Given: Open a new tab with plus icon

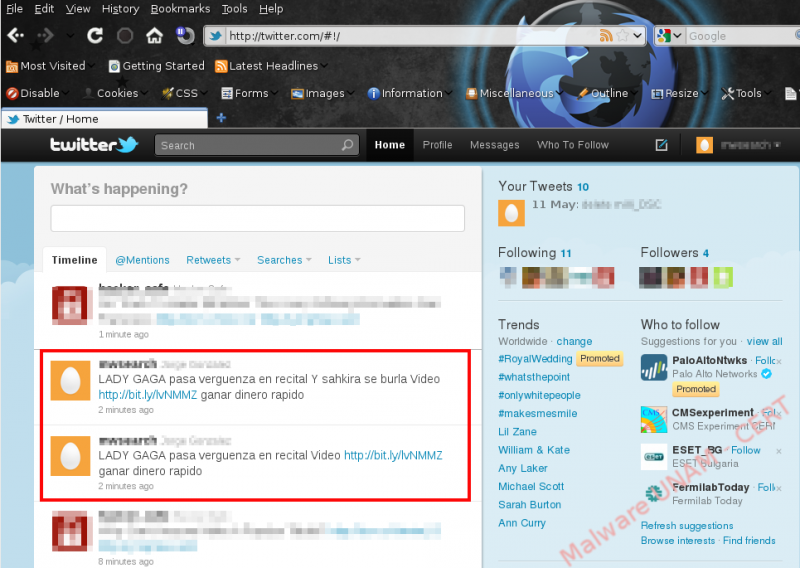Looking at the screenshot, I should tap(221, 118).
